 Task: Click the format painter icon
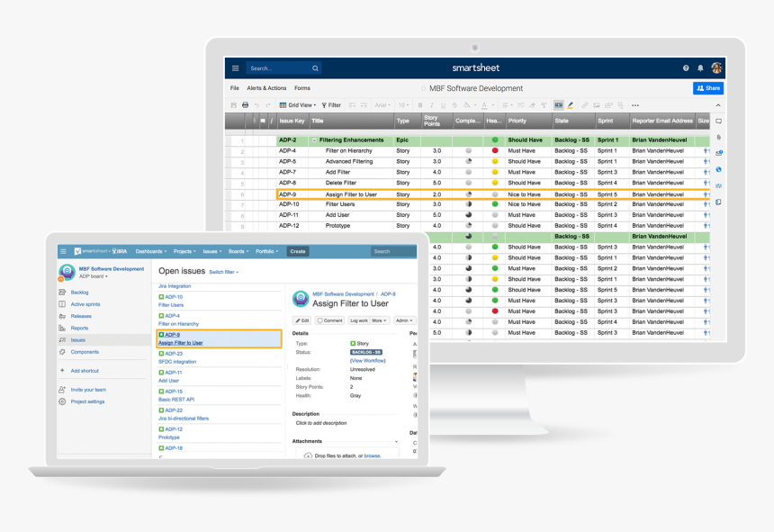pos(544,105)
